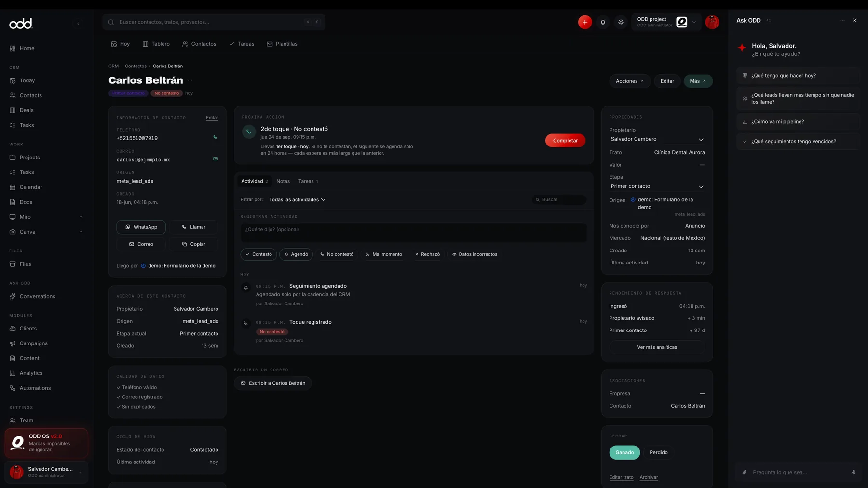Open the Ask ODD panel options menu
Image resolution: width=868 pixels, height=488 pixels.
[842, 20]
